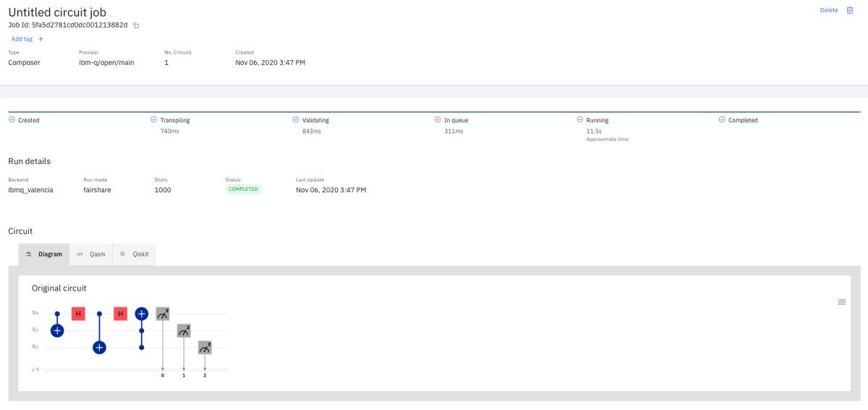
Task: Select the measurement gate on q2
Action: pos(205,348)
